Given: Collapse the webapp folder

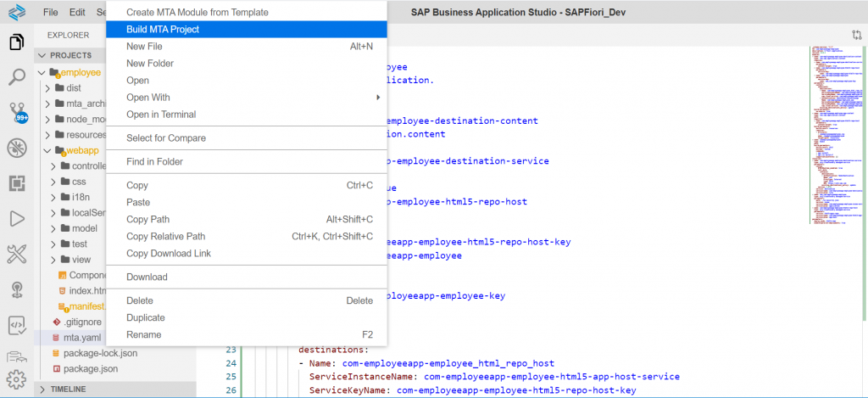Looking at the screenshot, I should [47, 150].
